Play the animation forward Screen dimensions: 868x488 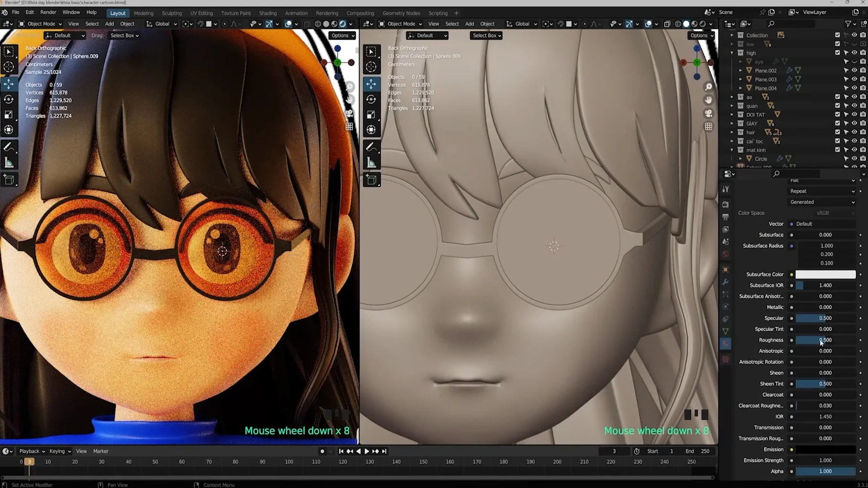pos(367,451)
